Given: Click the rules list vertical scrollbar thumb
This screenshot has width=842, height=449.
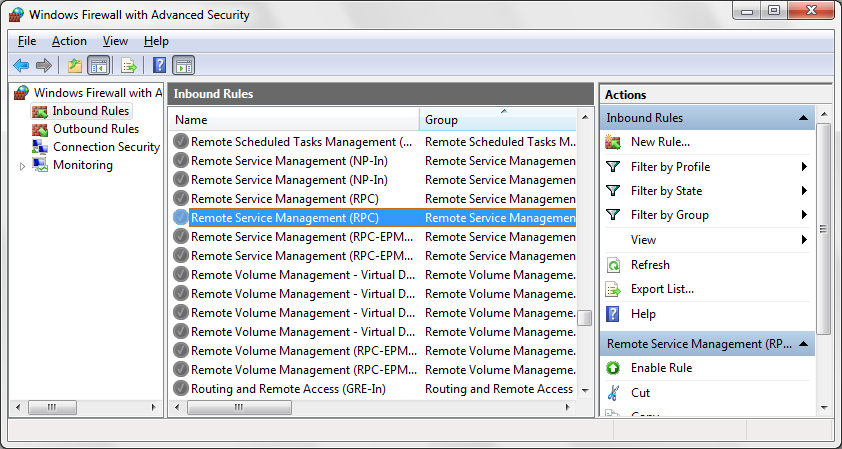Looking at the screenshot, I should pyautogui.click(x=585, y=317).
